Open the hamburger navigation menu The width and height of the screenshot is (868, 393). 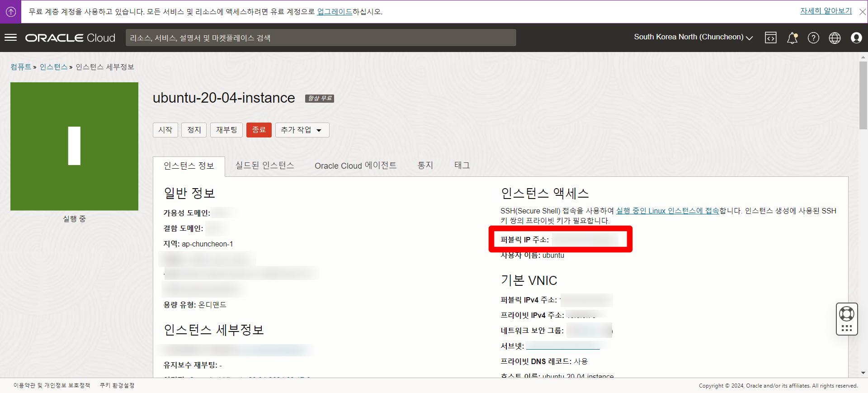point(10,38)
